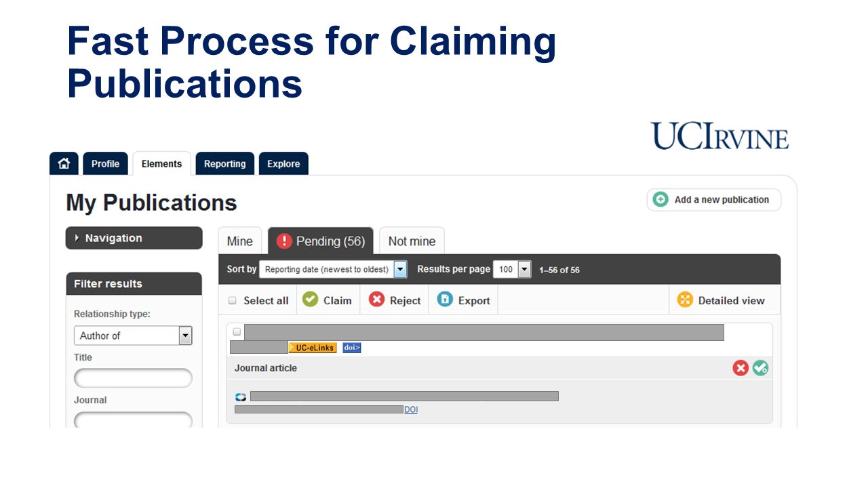The height and width of the screenshot is (488, 868).
Task: Open the Results per page dropdown
Action: click(512, 269)
